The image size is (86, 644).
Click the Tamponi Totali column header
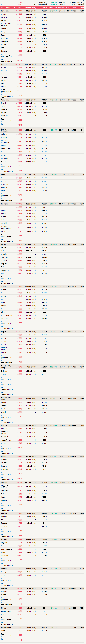(x=73, y=4)
